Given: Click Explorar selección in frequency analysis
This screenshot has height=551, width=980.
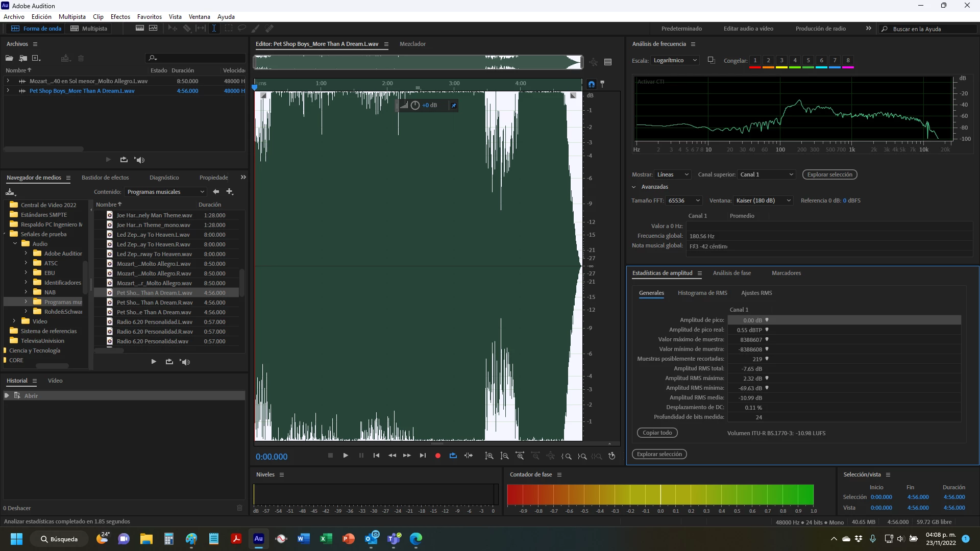Looking at the screenshot, I should [x=829, y=174].
